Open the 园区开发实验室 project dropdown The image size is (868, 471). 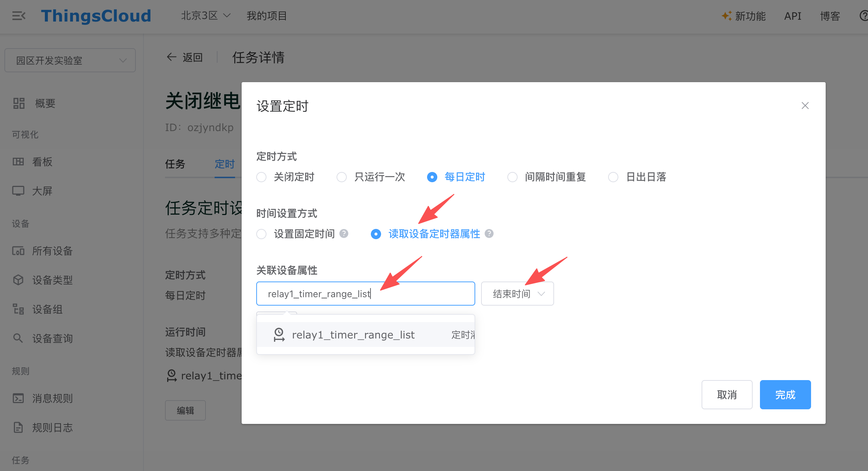pos(70,60)
